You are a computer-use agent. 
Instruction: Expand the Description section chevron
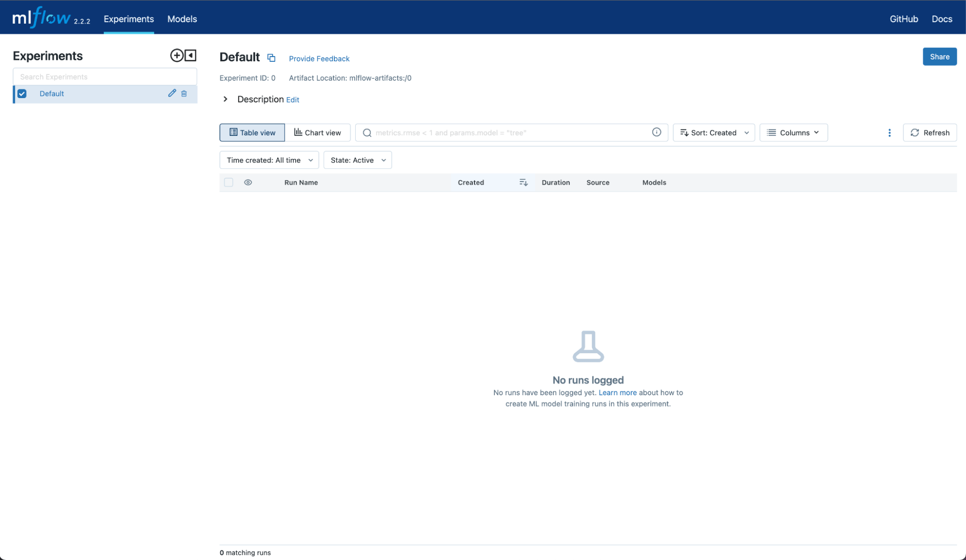pos(225,99)
